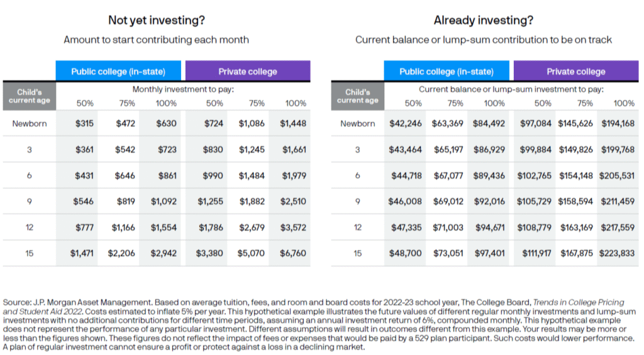
Task: Select the $223,833 lump-sum value
Action: coord(616,253)
